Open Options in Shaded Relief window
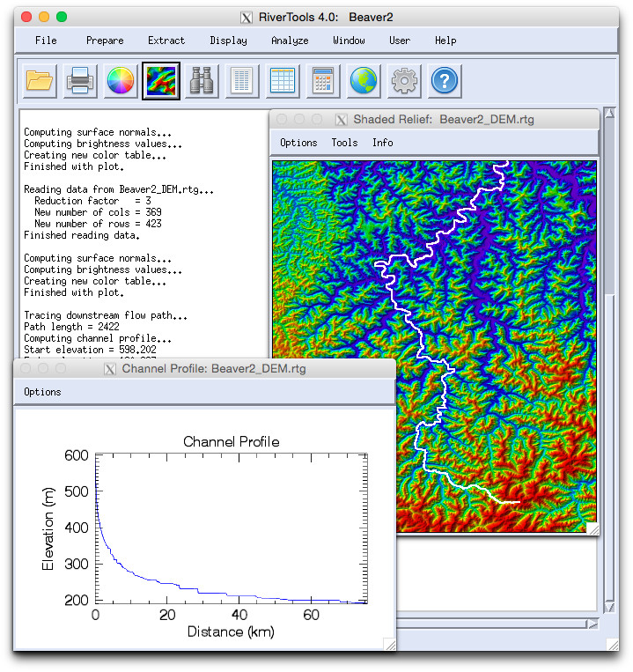 click(298, 143)
